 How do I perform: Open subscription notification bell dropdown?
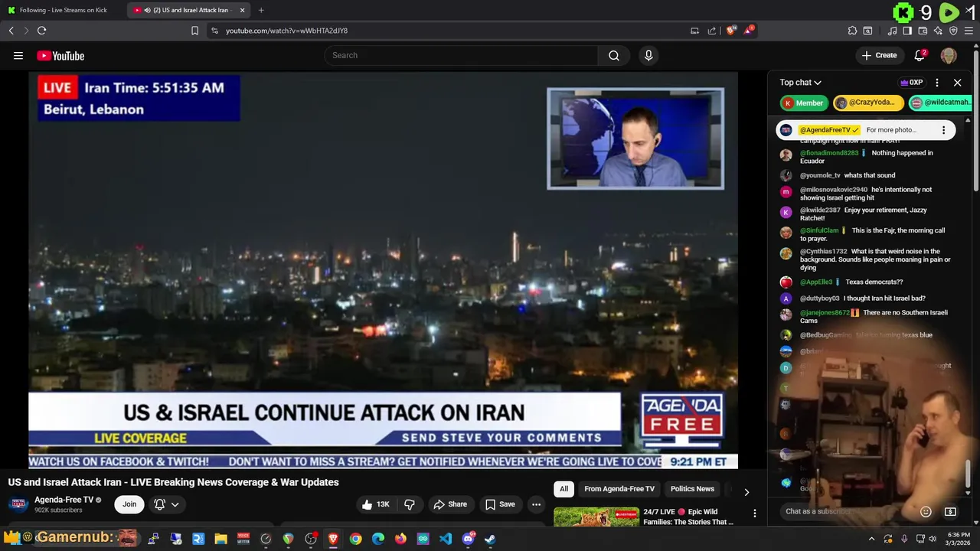[x=167, y=504]
